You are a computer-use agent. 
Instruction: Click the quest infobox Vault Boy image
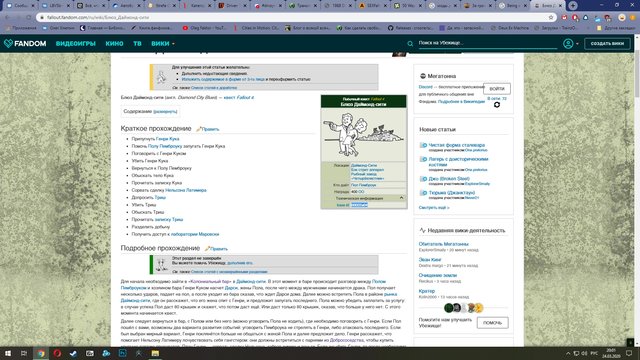point(364,135)
